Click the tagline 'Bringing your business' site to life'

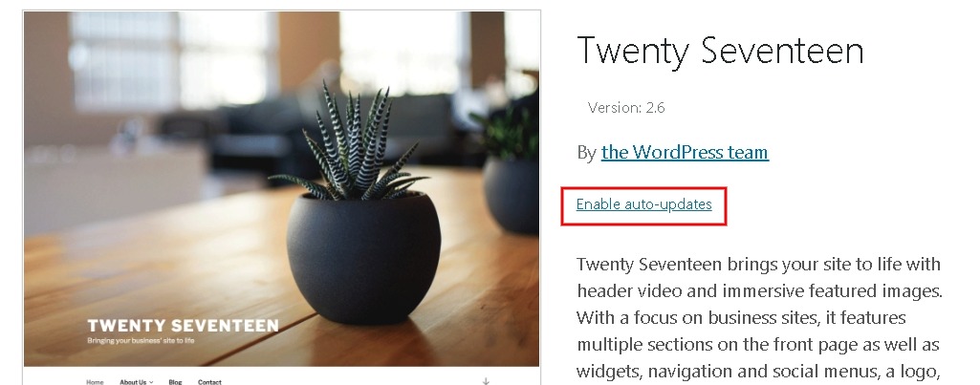tap(141, 341)
